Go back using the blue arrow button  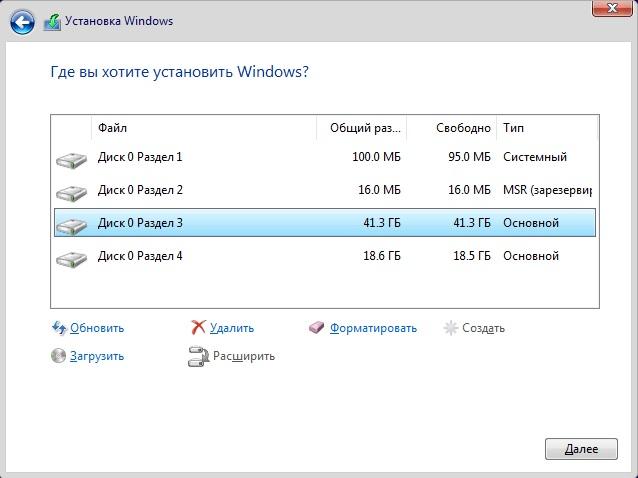(22, 22)
